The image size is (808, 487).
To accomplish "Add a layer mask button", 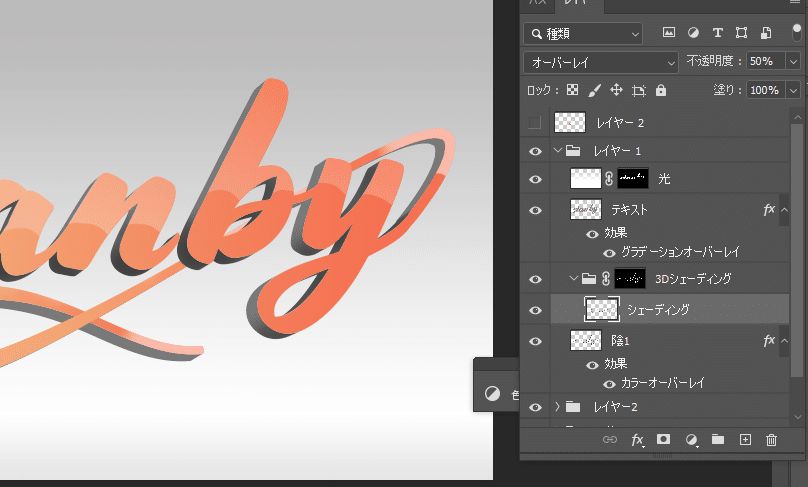I will tap(663, 439).
